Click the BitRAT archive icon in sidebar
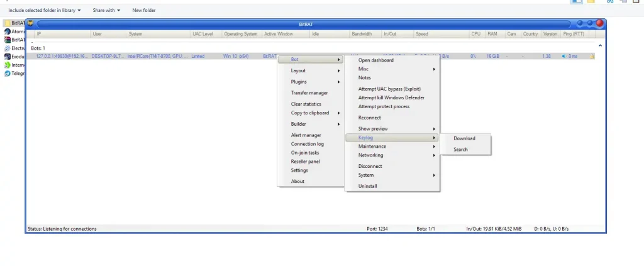Screen dimensions: 644x266 [7, 40]
